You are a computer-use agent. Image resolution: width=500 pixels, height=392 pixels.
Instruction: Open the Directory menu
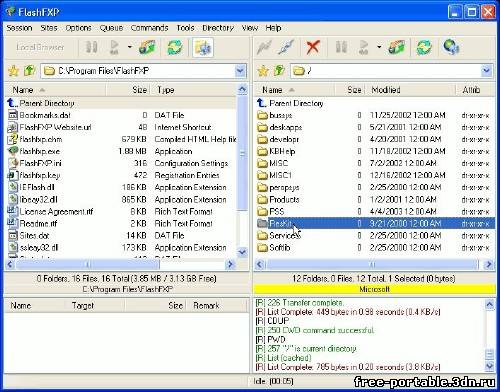[x=218, y=28]
